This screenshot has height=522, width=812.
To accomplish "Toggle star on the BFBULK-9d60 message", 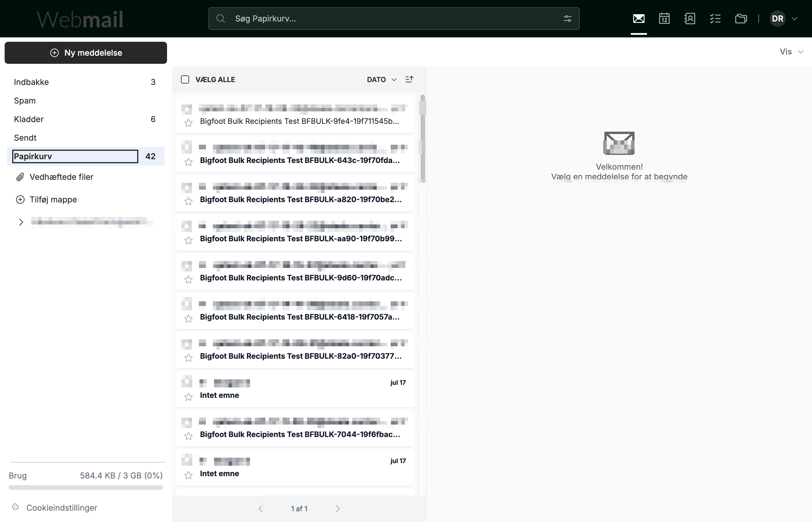I will tap(188, 279).
